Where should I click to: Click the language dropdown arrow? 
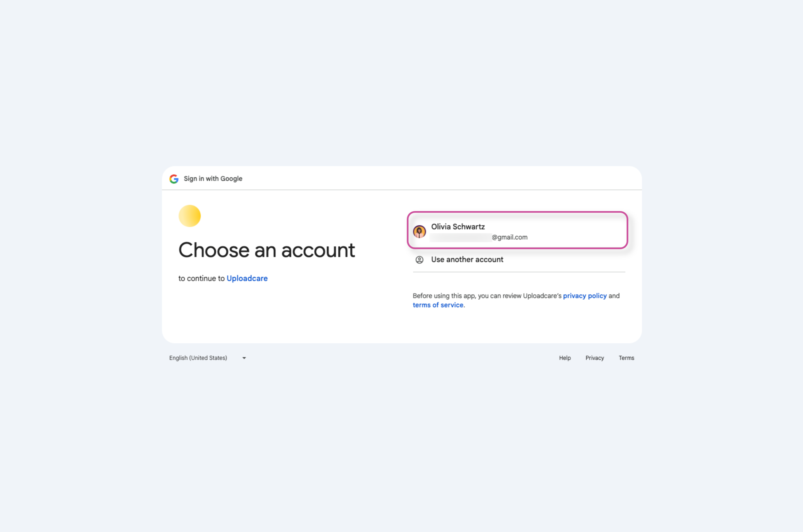click(244, 358)
